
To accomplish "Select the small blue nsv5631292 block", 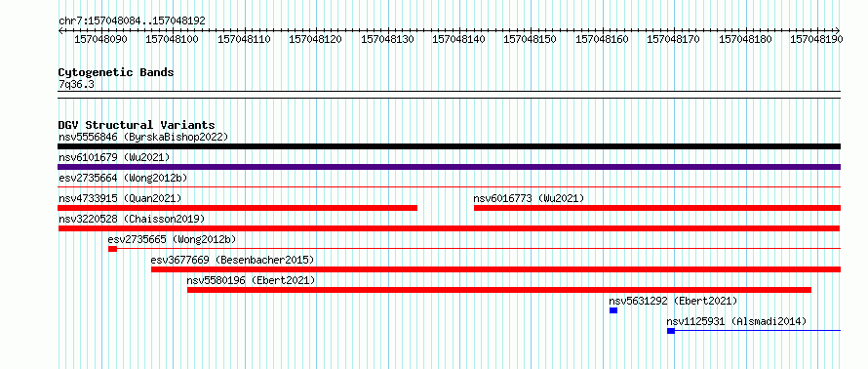I will pos(613,310).
